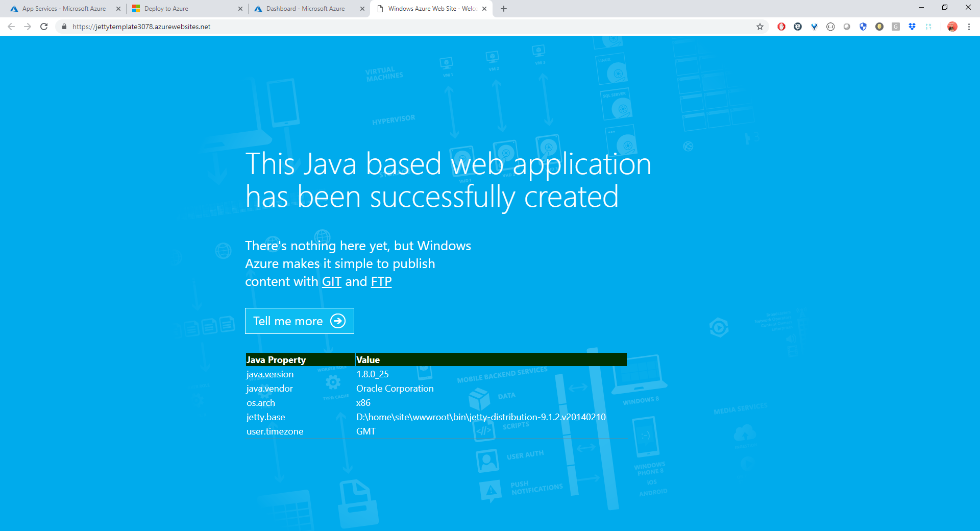Viewport: 980px width, 531px height.
Task: Reload the Azure web site page
Action: pos(44,27)
